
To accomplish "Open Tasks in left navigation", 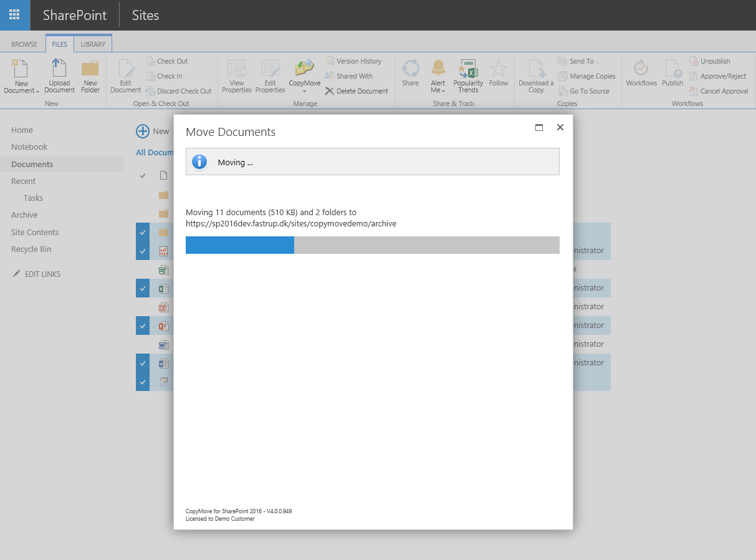I will click(33, 198).
